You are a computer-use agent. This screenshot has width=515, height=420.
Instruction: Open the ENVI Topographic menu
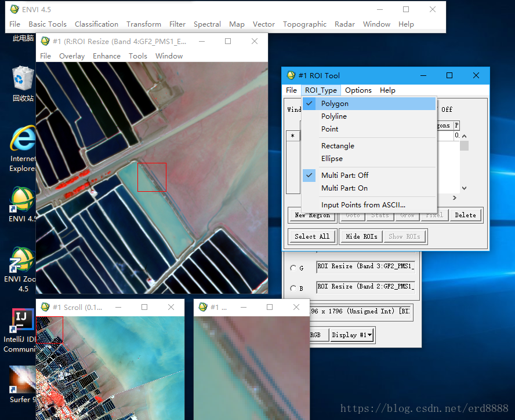coord(305,24)
